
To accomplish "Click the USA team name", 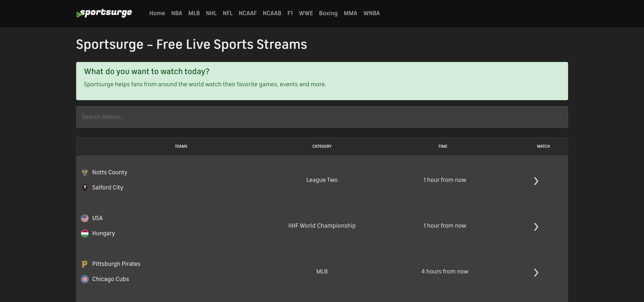I will pos(97,218).
